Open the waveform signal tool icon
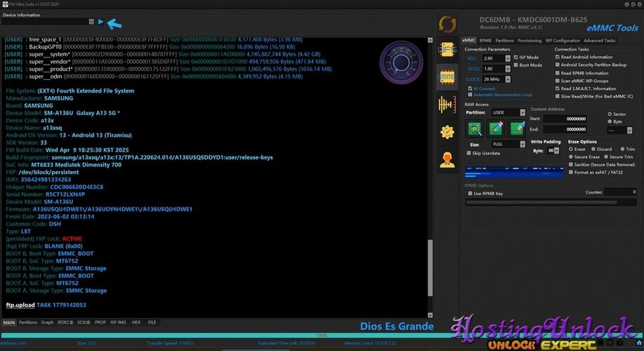The width and height of the screenshot is (644, 351). (448, 105)
